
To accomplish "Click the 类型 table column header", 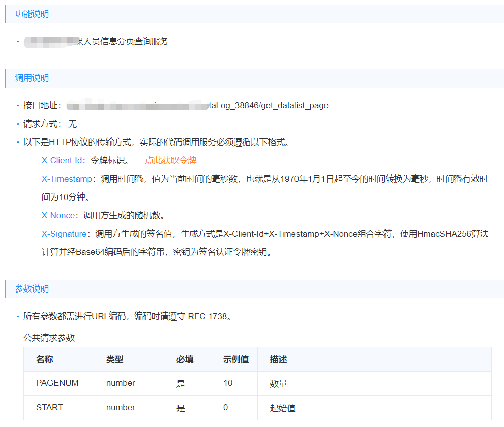I will coord(114,359).
